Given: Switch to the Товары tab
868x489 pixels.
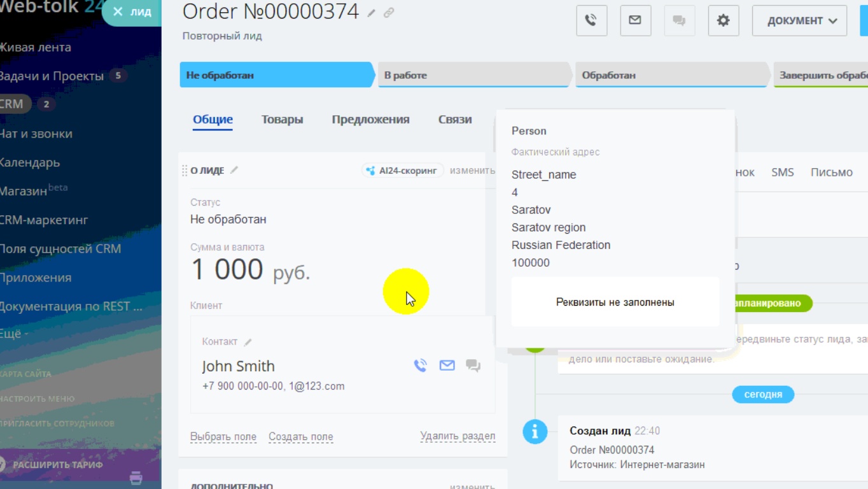Looking at the screenshot, I should [x=282, y=120].
